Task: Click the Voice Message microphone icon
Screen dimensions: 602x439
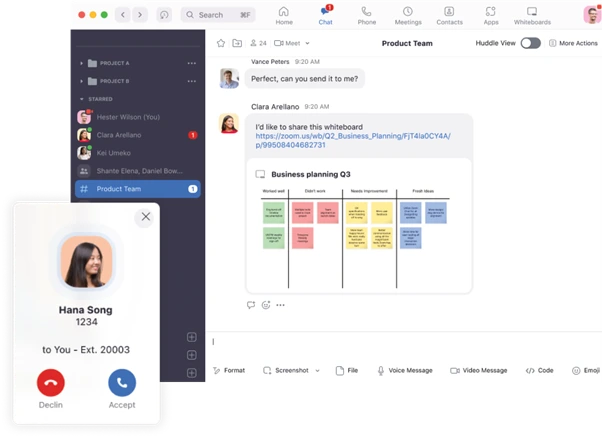Action: point(381,370)
